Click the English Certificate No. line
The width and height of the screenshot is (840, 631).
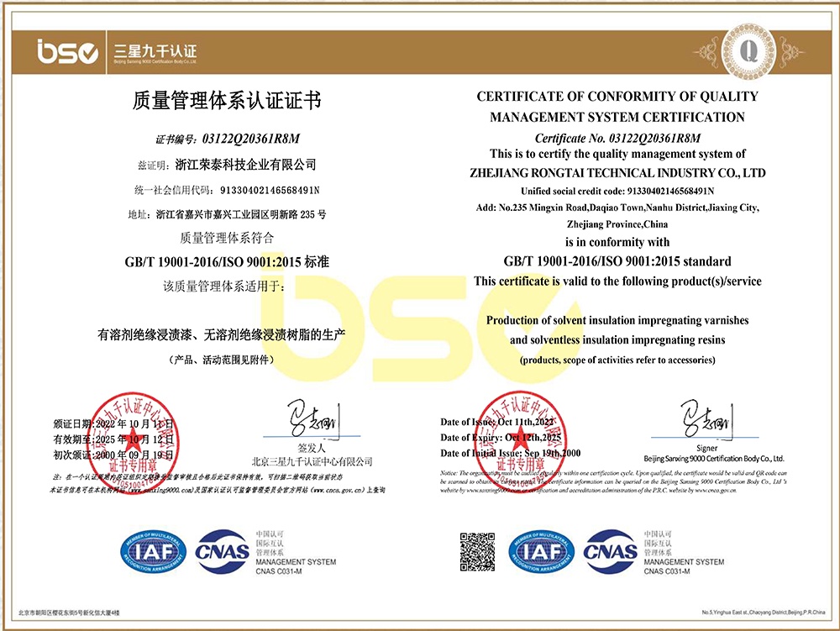[x=617, y=138]
